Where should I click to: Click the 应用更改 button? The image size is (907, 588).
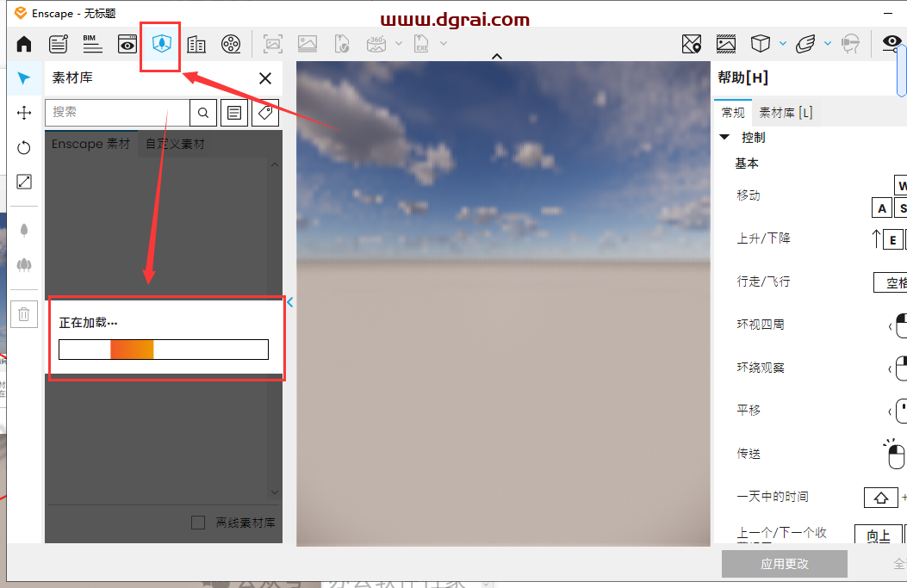784,564
